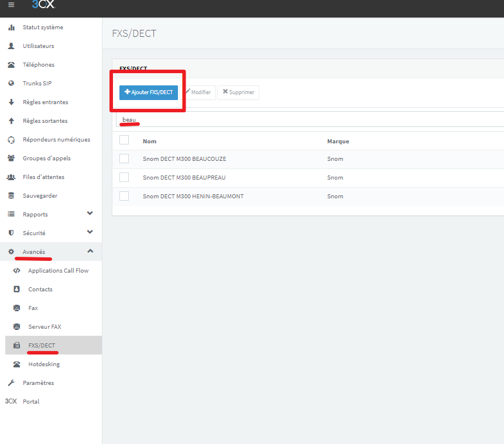Check the Snom DECT M300 HENIN-BEAUMONT row
Image resolution: width=504 pixels, height=444 pixels.
(x=124, y=196)
